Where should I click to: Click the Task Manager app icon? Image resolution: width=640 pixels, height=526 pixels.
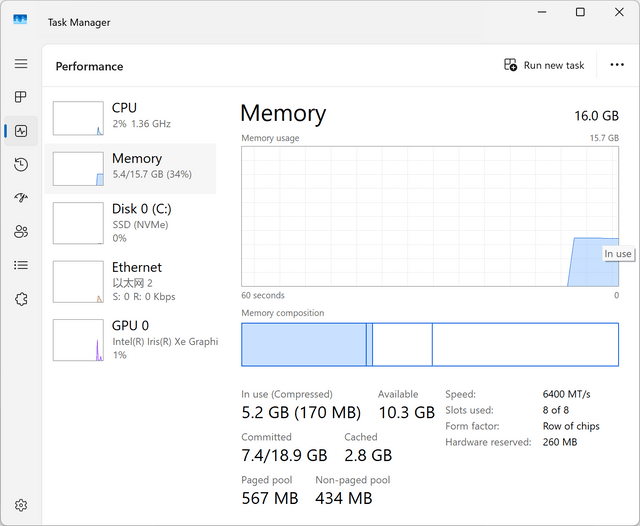20,20
